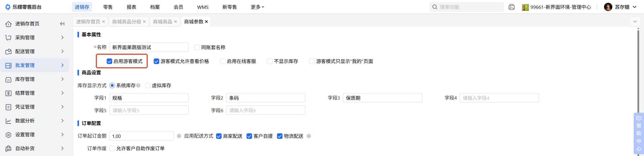Click the help icon next to 系统库存

coord(138,85)
